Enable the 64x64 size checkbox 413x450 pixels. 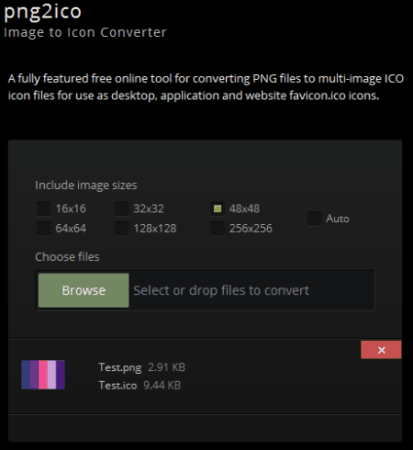coord(44,229)
